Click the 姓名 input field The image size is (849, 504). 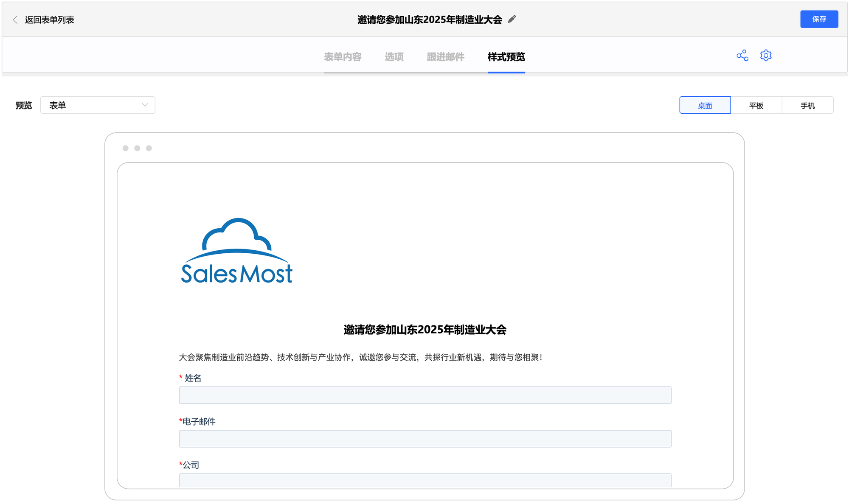click(x=425, y=395)
